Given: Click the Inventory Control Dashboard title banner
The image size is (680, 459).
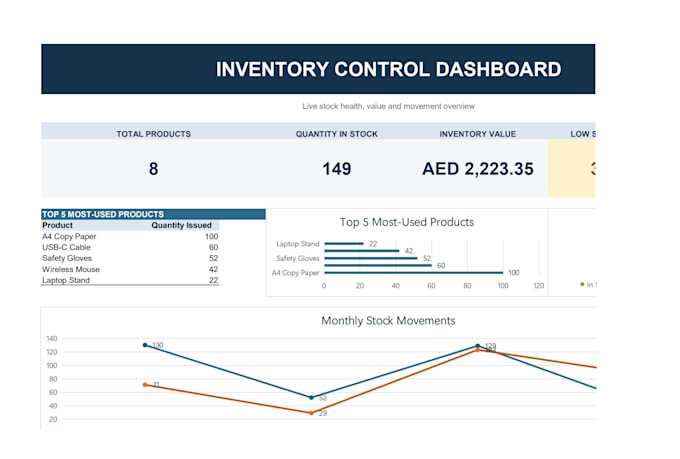Looking at the screenshot, I should coord(318,69).
